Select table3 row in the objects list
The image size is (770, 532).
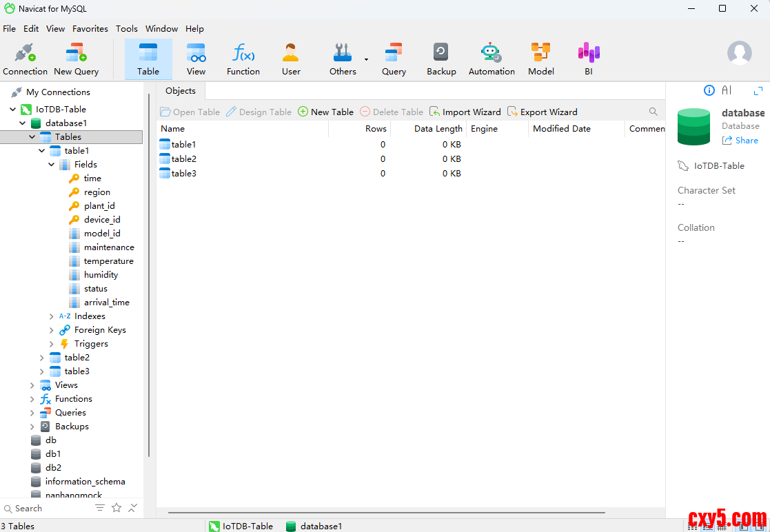(x=183, y=173)
